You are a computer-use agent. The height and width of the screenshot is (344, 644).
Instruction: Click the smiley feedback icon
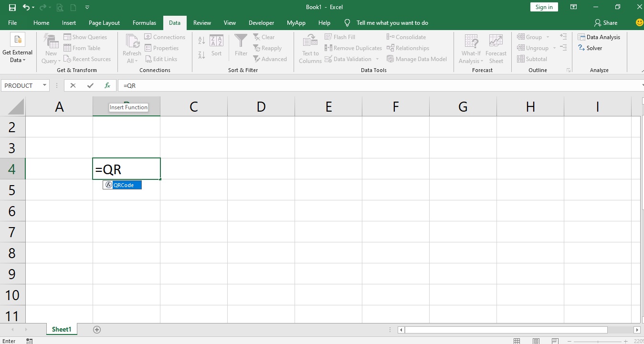[639, 22]
